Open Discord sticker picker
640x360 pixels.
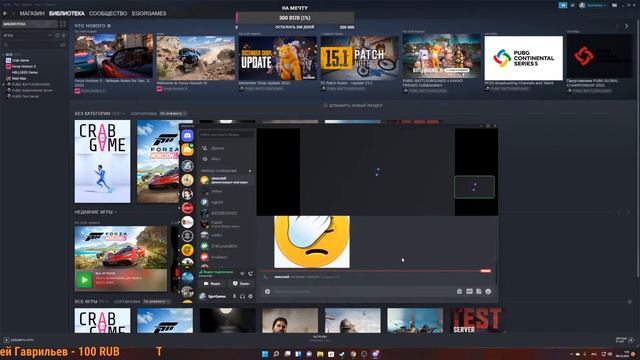click(x=479, y=292)
